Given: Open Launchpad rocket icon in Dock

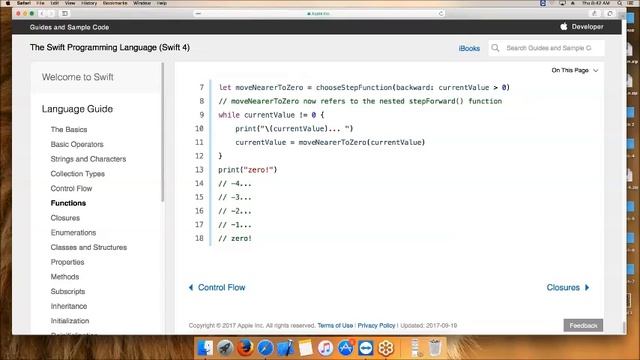Looking at the screenshot, I should coord(225,348).
